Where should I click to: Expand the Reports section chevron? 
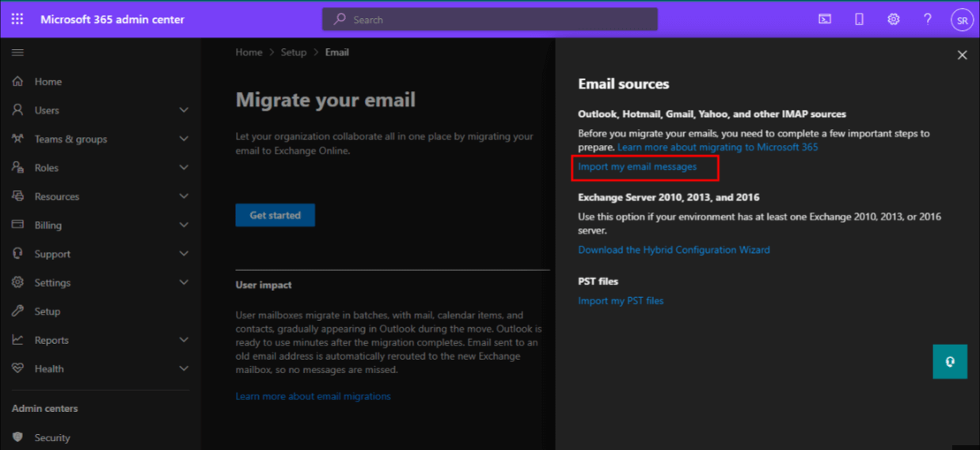coord(184,340)
